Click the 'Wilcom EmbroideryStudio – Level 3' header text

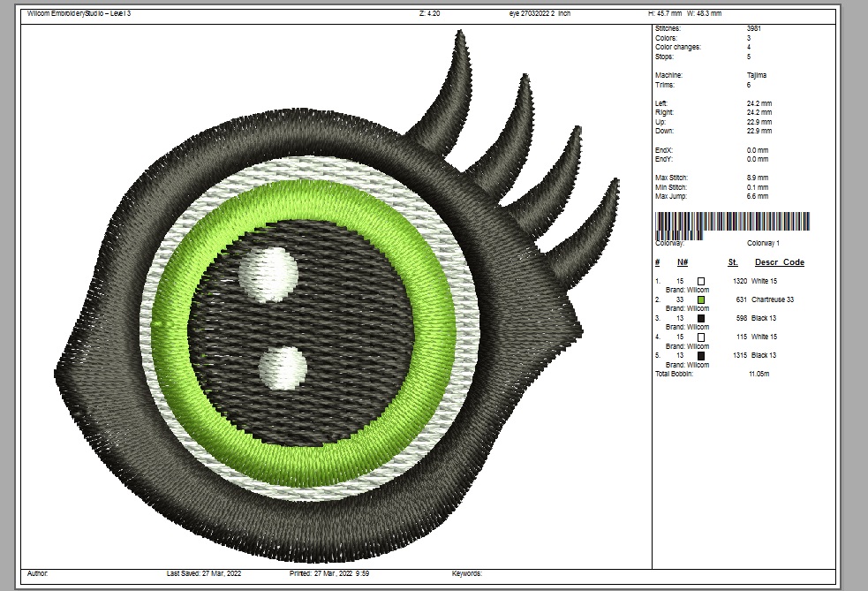pyautogui.click(x=79, y=13)
